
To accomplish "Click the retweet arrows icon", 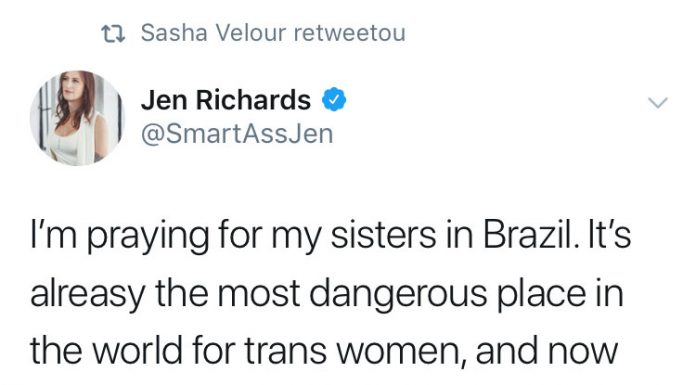I will coord(113,34).
